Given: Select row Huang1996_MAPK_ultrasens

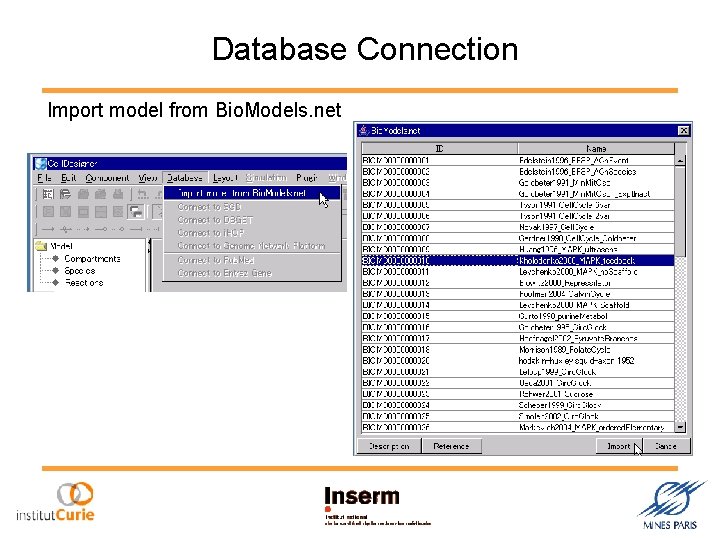Looking at the screenshot, I should (518, 249).
